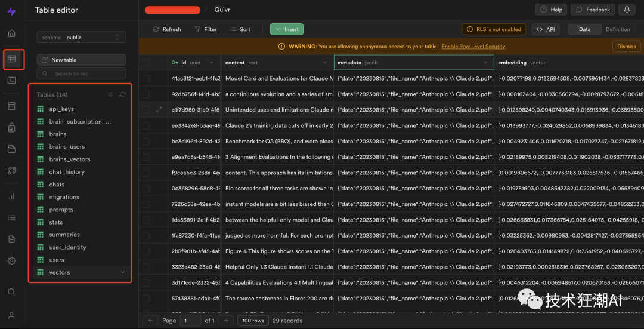Open the Table editor sidebar icon
The width and height of the screenshot is (644, 329).
[x=11, y=59]
